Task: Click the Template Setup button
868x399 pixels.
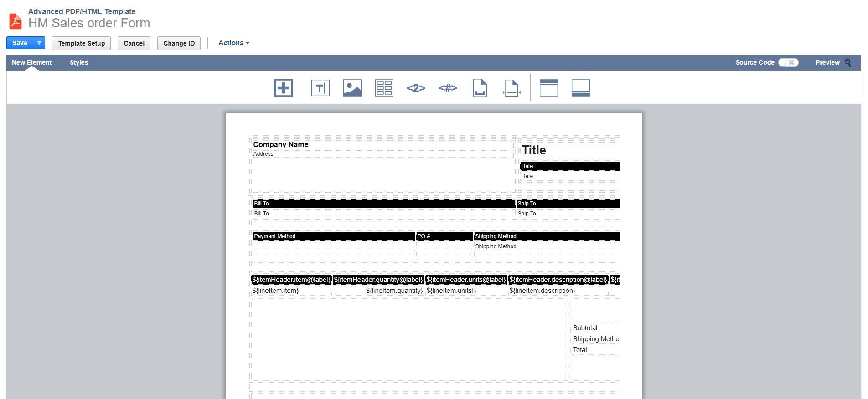Action: (x=82, y=43)
